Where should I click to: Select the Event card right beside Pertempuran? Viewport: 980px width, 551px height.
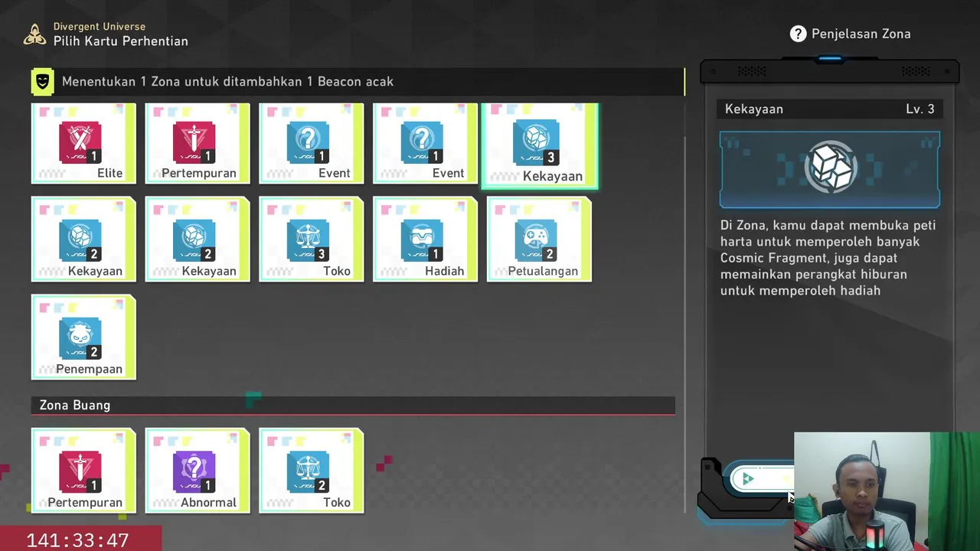pyautogui.click(x=311, y=144)
